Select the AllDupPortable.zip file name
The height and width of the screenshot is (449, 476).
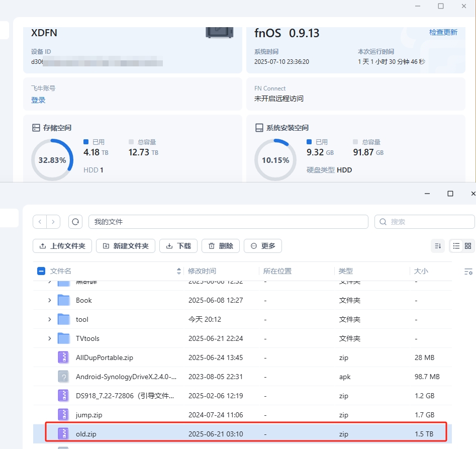tap(105, 357)
